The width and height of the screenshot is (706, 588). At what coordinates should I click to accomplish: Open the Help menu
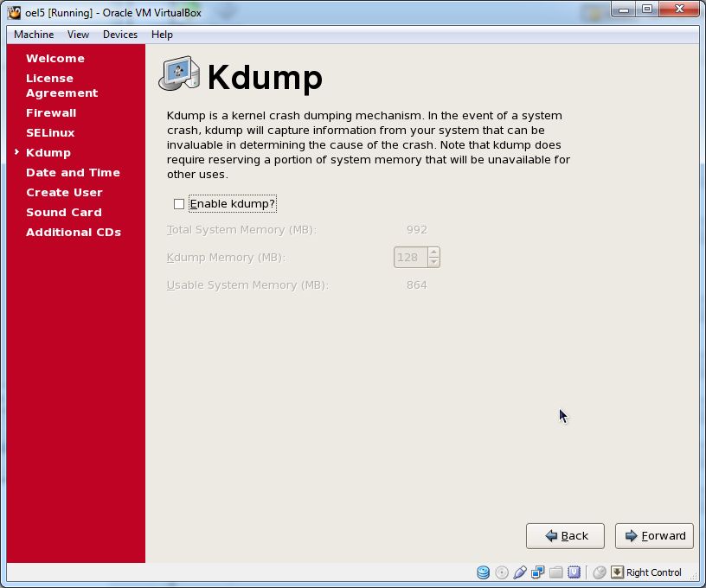click(x=162, y=35)
